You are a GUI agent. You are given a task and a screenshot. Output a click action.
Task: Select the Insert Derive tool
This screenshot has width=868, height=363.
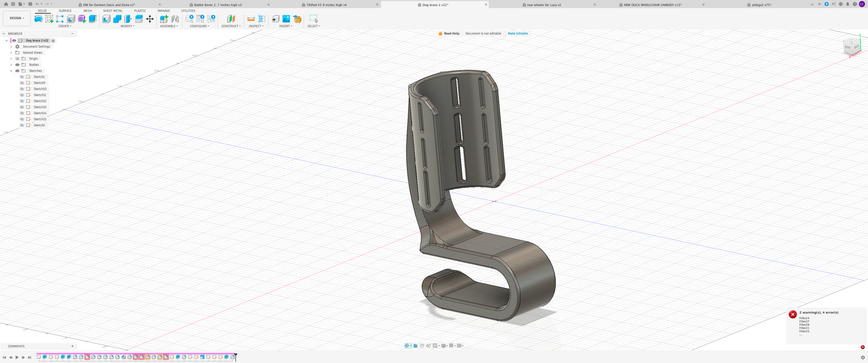[276, 19]
